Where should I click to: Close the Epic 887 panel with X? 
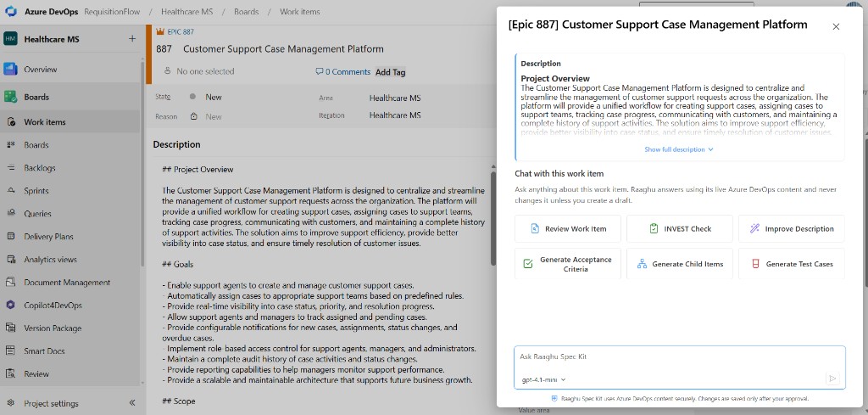point(836,26)
